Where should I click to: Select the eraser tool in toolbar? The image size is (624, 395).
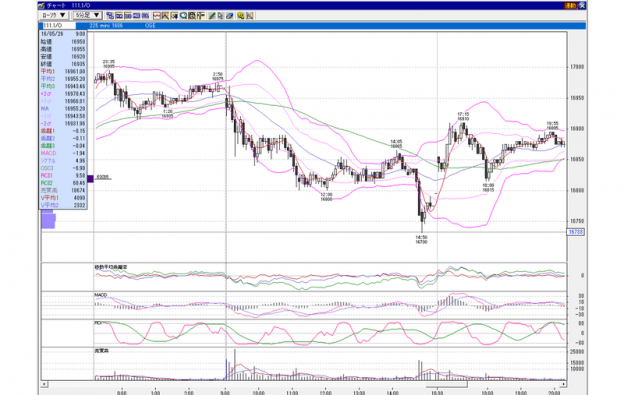pos(230,16)
